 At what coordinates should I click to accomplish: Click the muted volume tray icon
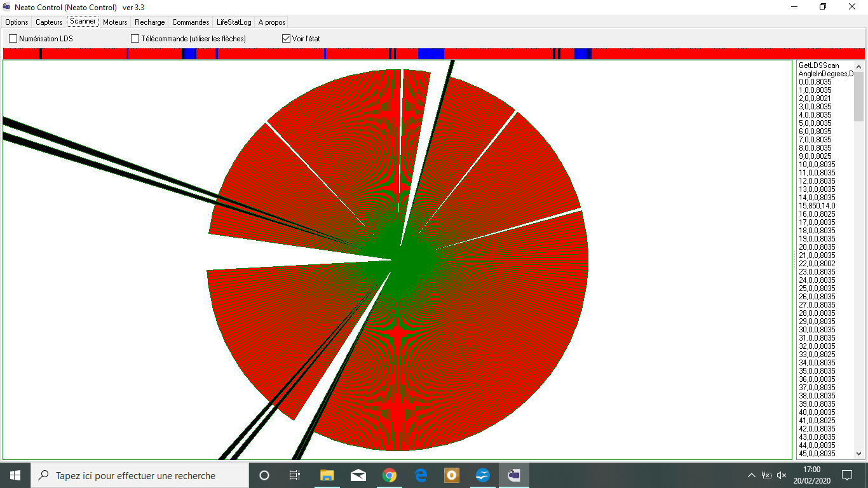(782, 475)
